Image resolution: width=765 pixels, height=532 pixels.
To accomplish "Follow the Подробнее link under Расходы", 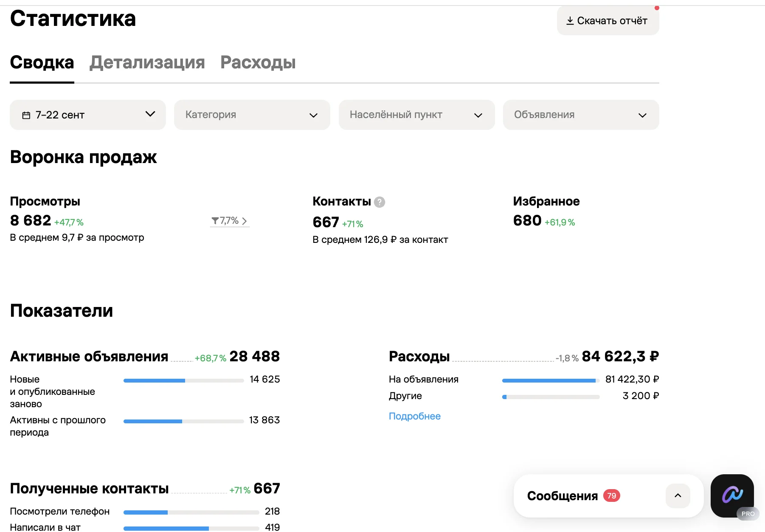I will point(415,416).
